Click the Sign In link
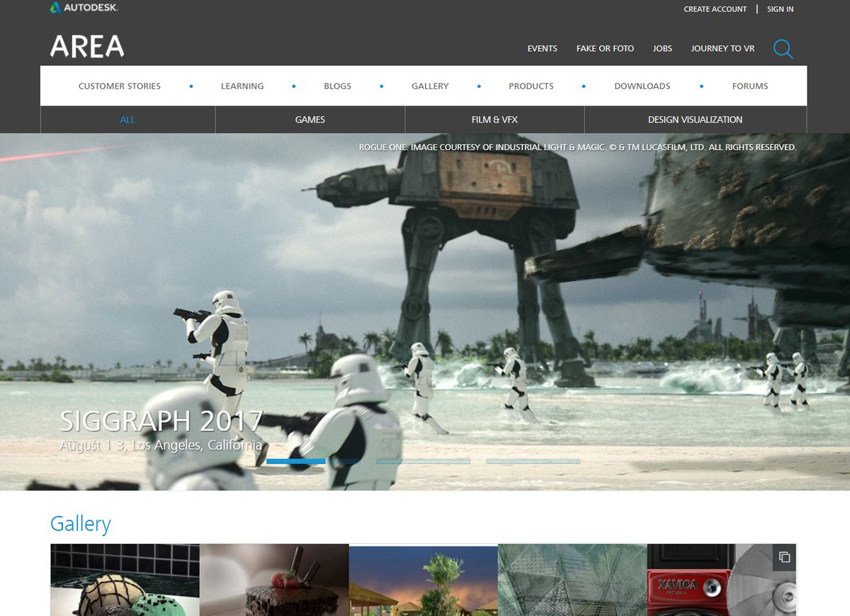This screenshot has width=850, height=616. point(780,9)
